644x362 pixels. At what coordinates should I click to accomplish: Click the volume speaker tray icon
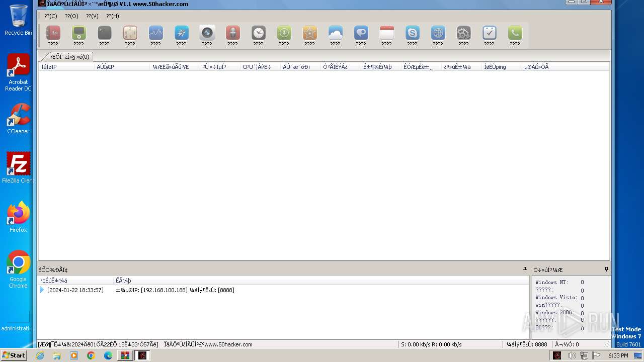572,355
